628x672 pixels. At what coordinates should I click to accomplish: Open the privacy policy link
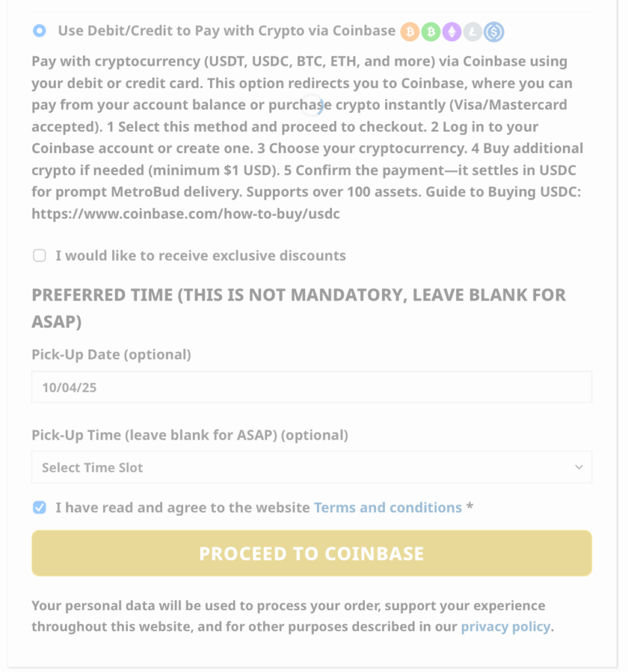click(x=505, y=626)
